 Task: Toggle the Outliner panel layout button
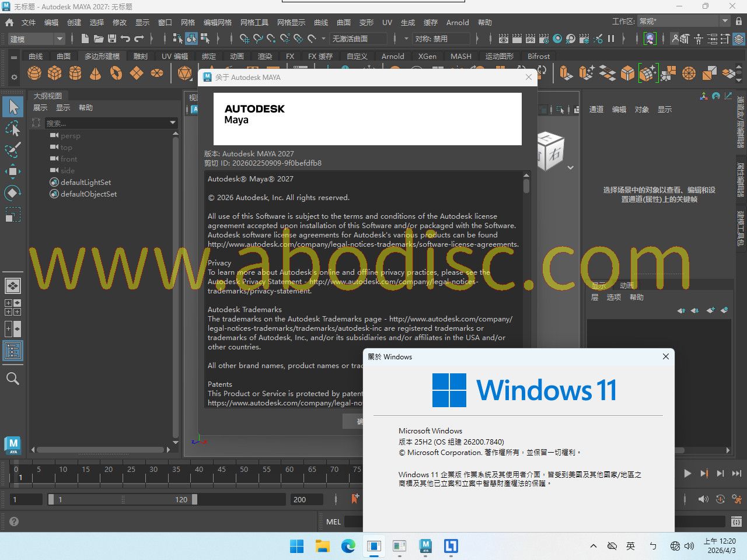pyautogui.click(x=13, y=351)
